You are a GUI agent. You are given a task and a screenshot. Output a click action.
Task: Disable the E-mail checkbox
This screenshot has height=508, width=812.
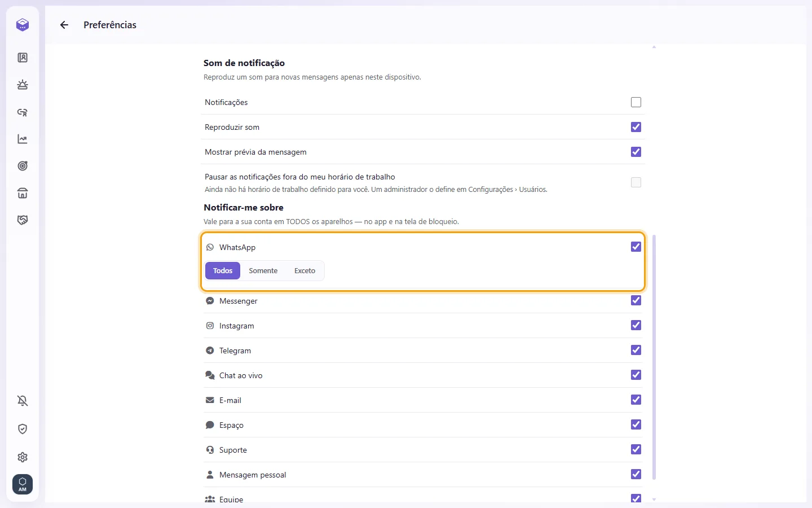pos(636,400)
